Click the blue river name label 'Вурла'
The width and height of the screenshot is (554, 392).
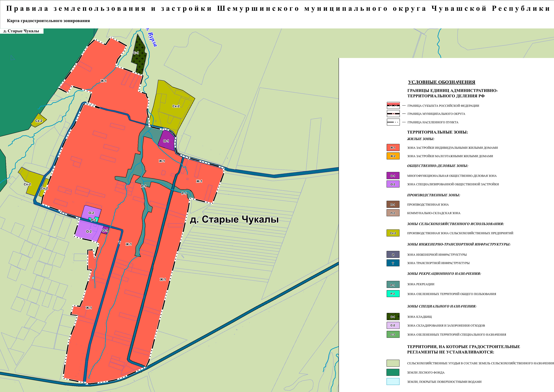tap(152, 39)
